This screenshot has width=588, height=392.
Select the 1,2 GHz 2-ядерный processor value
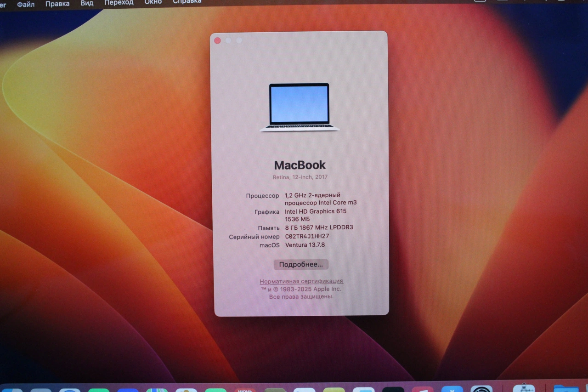tap(321, 199)
